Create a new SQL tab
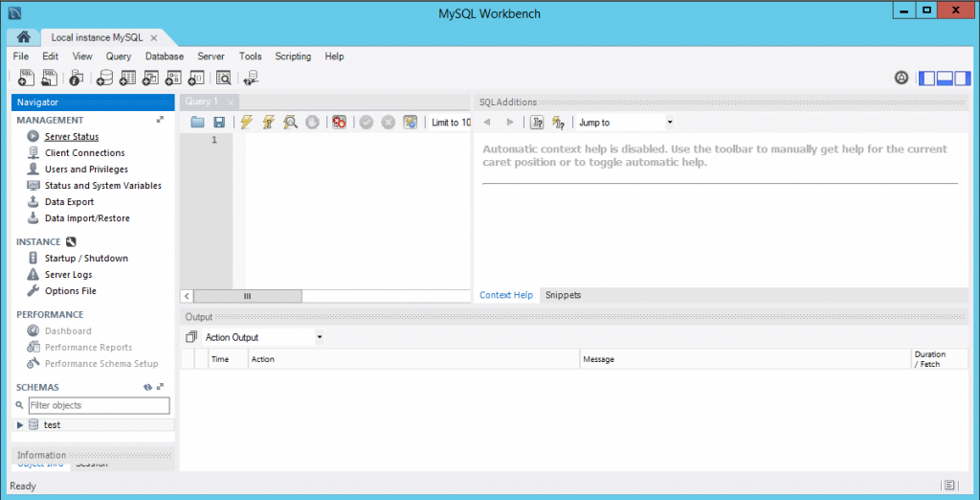The height and width of the screenshot is (500, 980). (26, 78)
